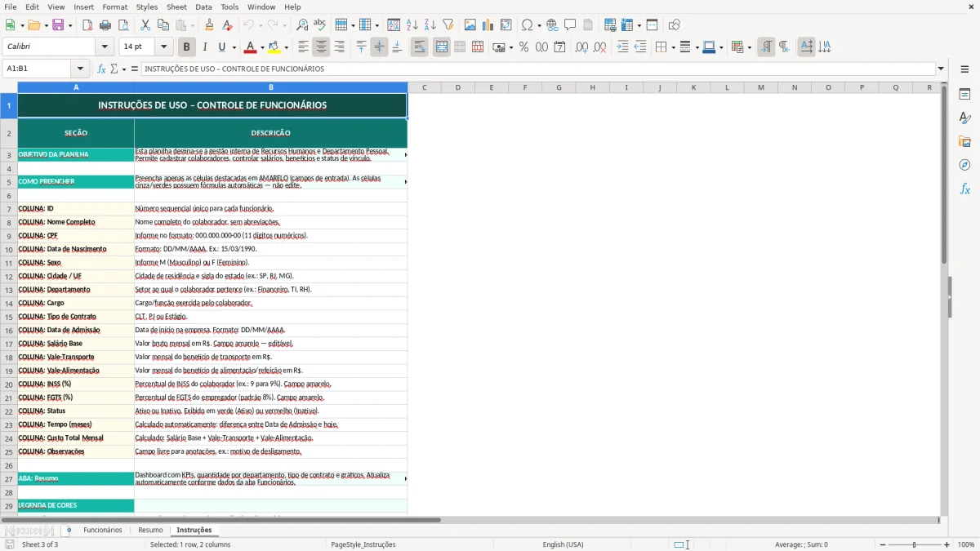Screen dimensions: 980x551
Task: Toggle Align Left
Action: 303,47
